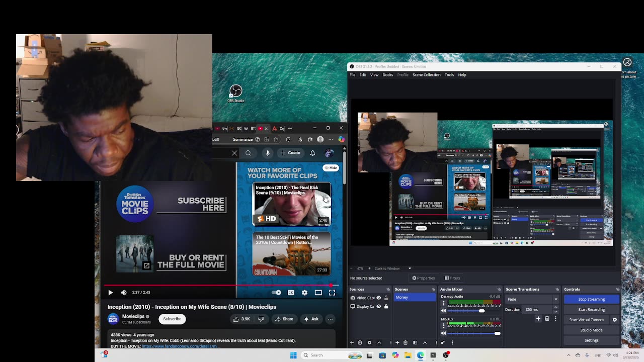Clear the YouTube search box
The image size is (644, 362).
(x=234, y=153)
